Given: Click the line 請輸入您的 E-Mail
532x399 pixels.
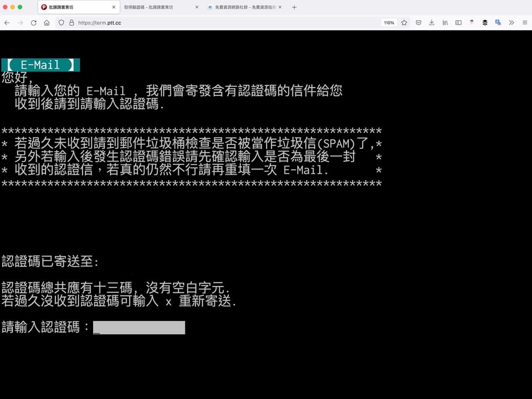Looking at the screenshot, I should click(179, 91).
